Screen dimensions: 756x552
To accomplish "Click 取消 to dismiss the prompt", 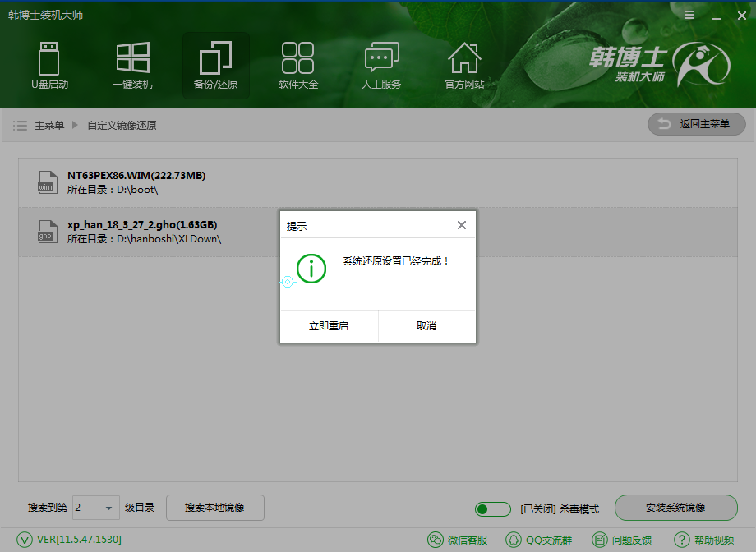I will (426, 325).
